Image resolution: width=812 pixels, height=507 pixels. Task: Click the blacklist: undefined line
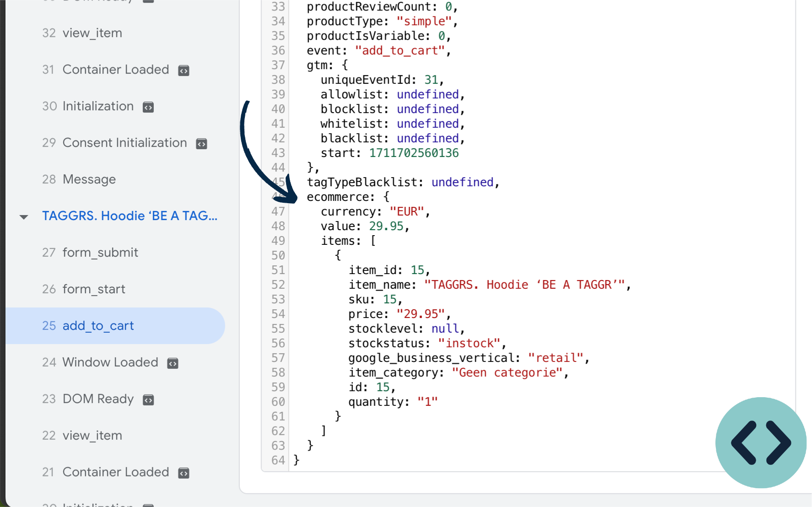[393, 138]
